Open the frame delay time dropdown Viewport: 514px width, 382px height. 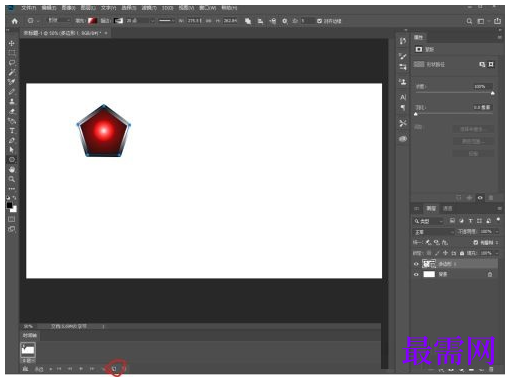click(29, 361)
